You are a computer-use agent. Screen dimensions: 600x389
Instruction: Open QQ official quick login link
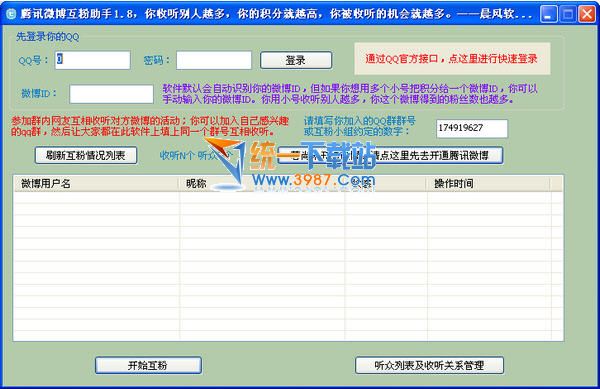(x=452, y=59)
